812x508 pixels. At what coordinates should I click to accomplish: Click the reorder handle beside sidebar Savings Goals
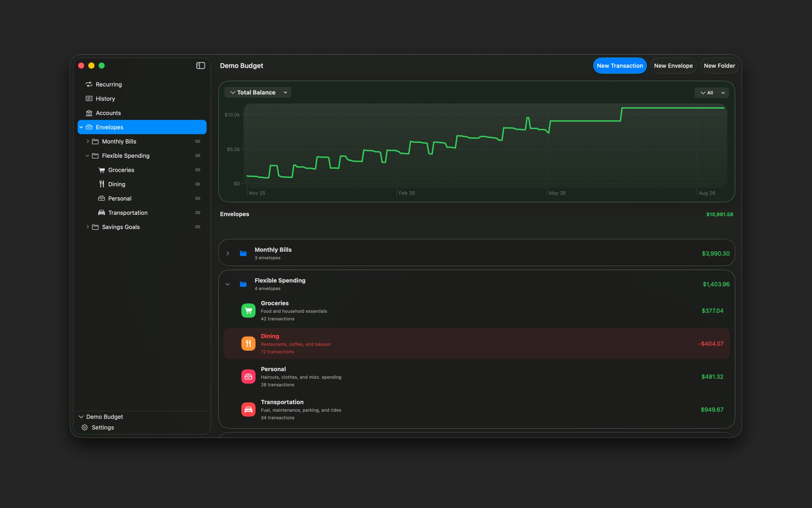point(198,227)
